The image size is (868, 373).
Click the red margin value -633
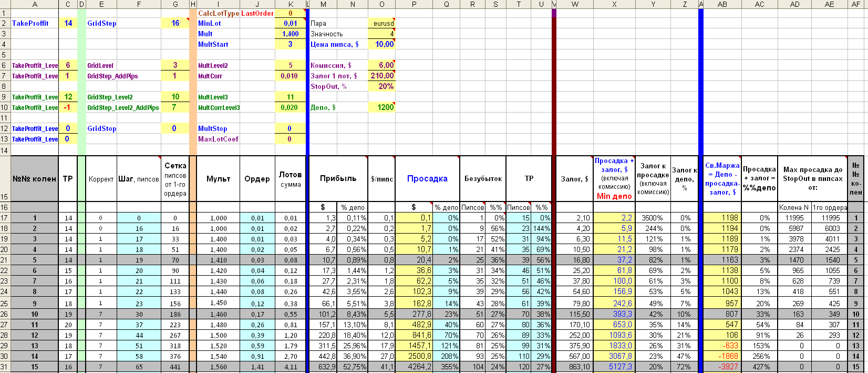point(722,346)
